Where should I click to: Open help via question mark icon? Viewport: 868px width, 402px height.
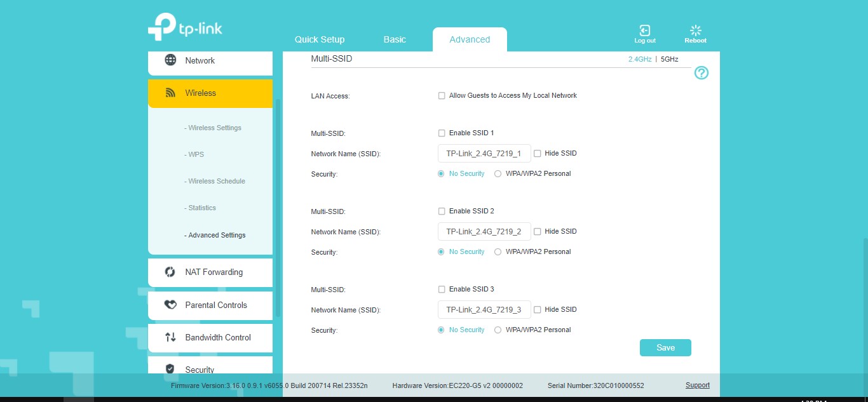[701, 73]
